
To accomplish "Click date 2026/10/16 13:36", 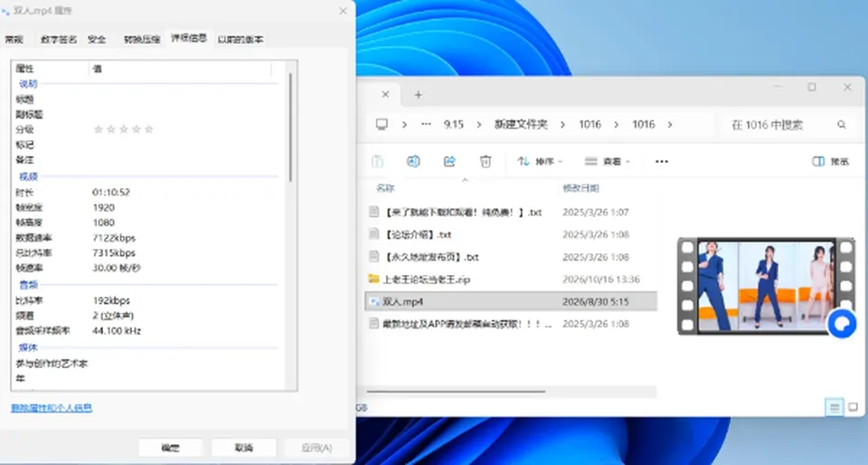I will [600, 280].
